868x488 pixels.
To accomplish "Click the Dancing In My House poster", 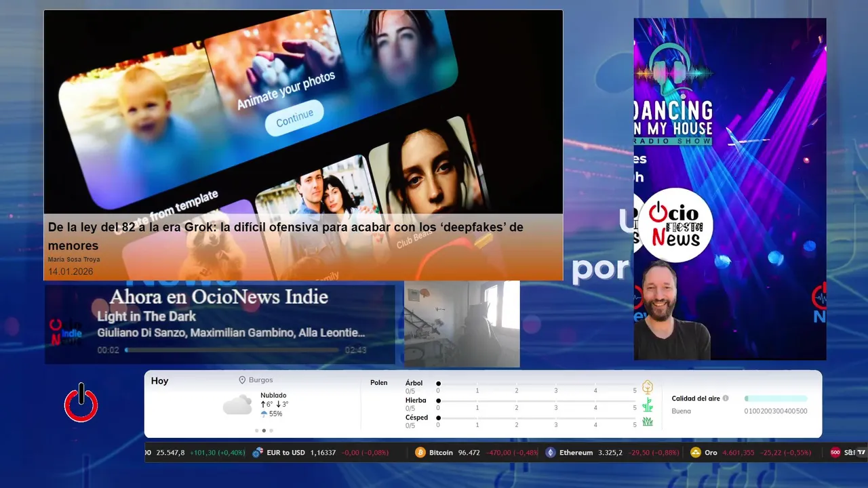I will tap(730, 188).
